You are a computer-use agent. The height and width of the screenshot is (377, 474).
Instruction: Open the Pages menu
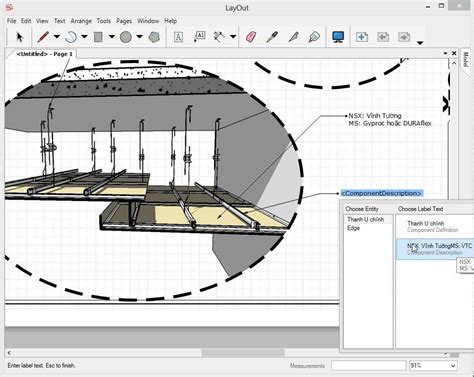[124, 21]
